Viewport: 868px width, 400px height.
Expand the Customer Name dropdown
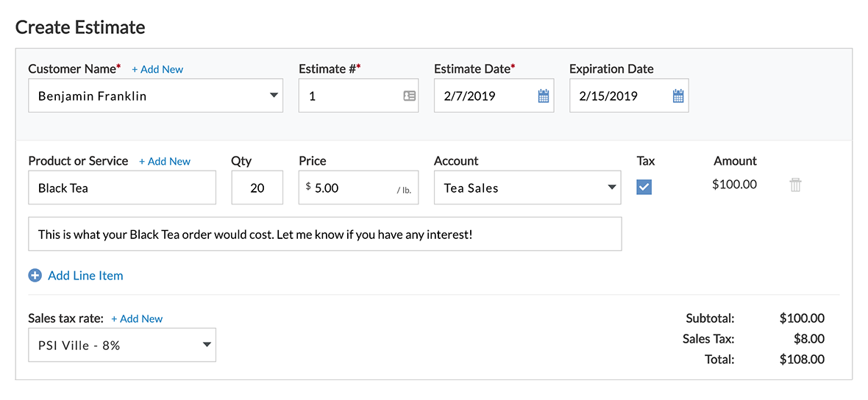274,96
